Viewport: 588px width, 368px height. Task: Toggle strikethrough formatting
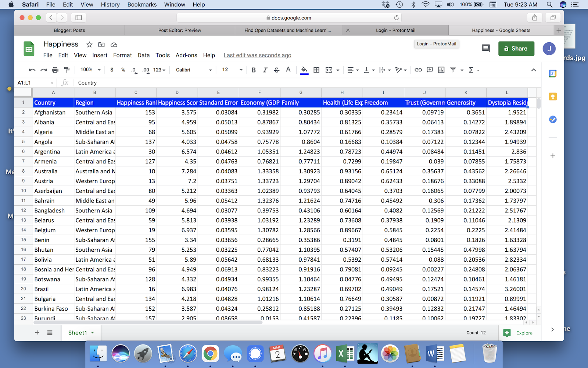(277, 70)
